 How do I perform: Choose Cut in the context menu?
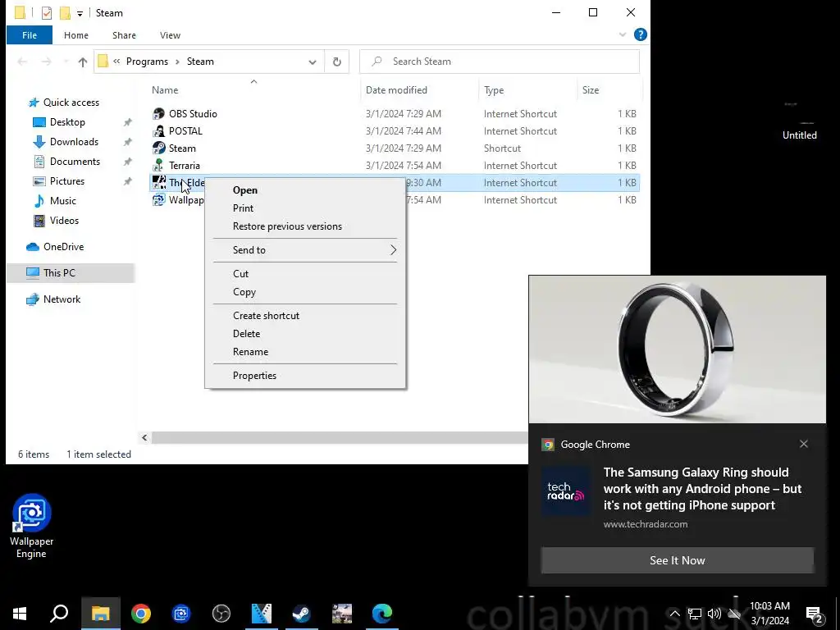pos(305,274)
